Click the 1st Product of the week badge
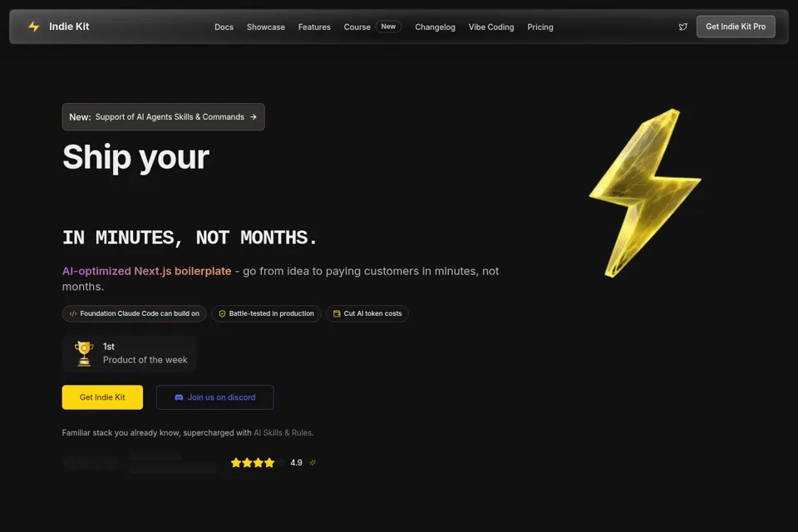Viewport: 798px width, 532px height. (x=130, y=353)
